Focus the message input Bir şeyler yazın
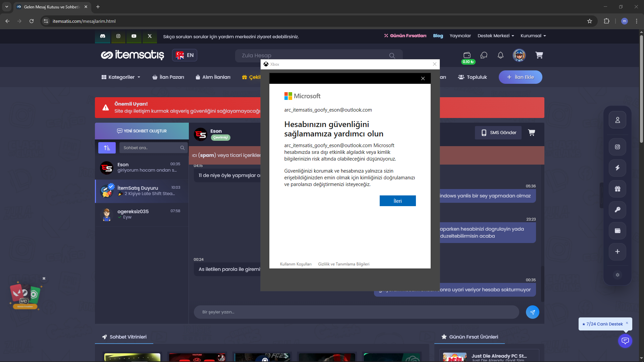644x362 pixels. [x=356, y=312]
